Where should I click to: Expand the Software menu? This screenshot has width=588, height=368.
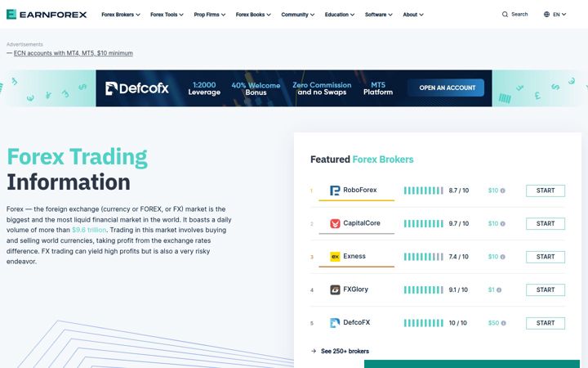[378, 14]
